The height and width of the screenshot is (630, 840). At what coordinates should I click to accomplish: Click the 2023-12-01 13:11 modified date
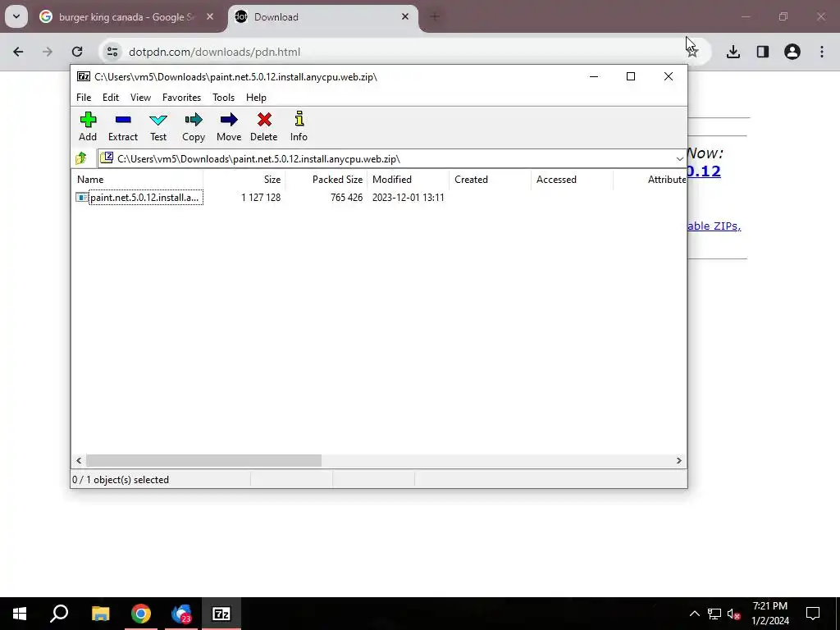click(409, 198)
